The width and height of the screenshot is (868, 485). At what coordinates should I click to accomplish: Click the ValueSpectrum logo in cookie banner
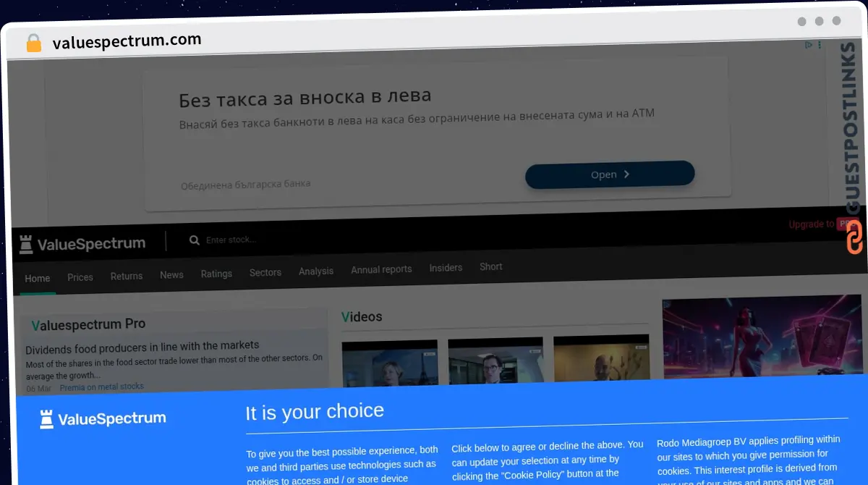(x=103, y=418)
